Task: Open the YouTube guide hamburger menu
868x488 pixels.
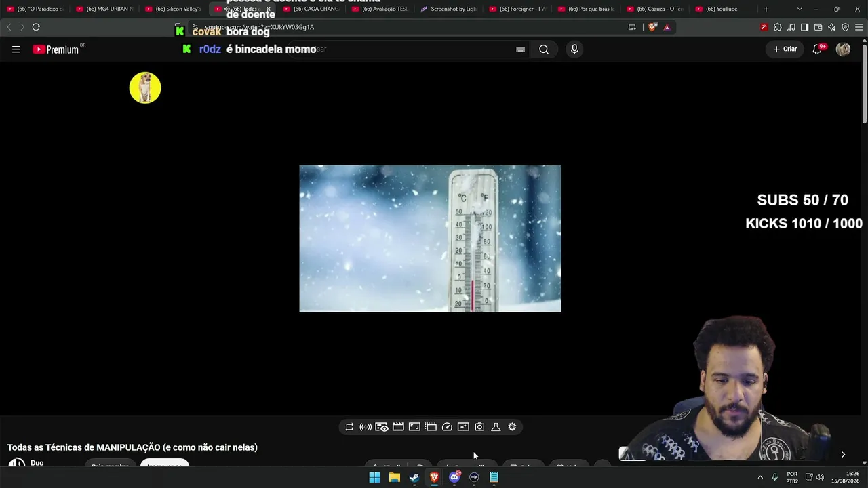Action: (x=16, y=49)
